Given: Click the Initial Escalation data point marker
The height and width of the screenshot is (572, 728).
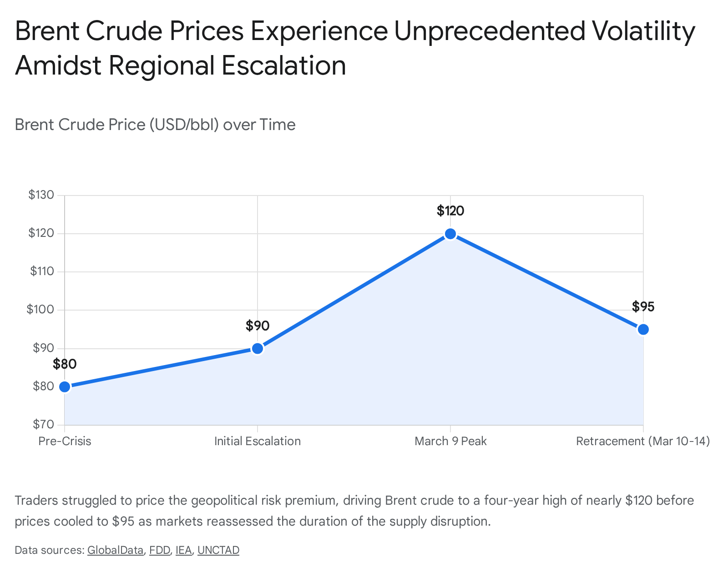Looking at the screenshot, I should pyautogui.click(x=258, y=349).
